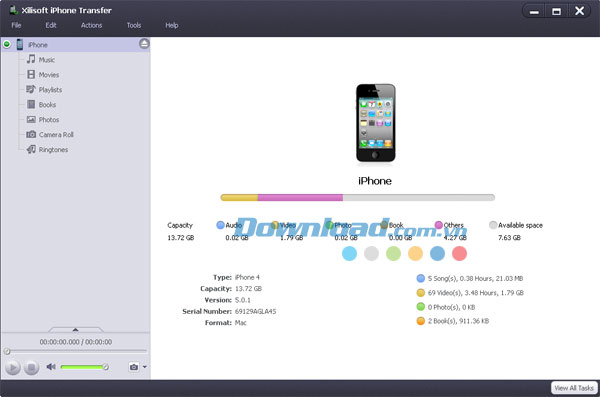Click the playback time 00:00:00.000 display
The height and width of the screenshot is (397, 600).
[76, 342]
